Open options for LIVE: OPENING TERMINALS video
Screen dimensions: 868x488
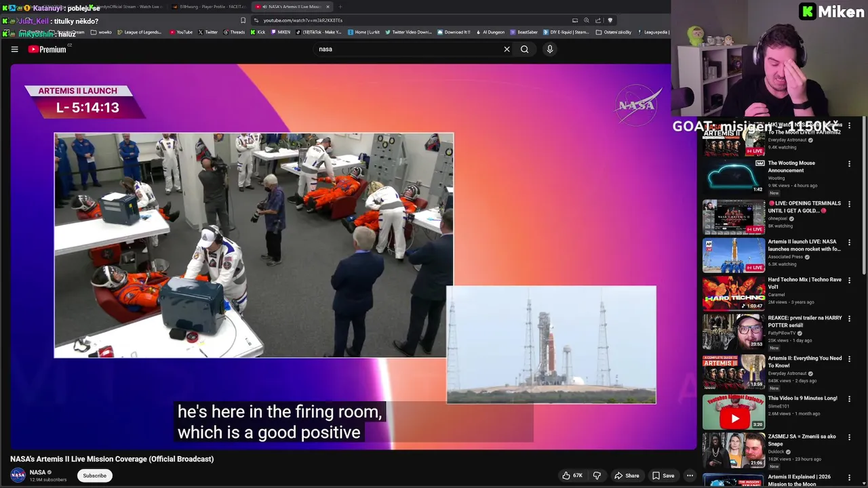tap(849, 203)
